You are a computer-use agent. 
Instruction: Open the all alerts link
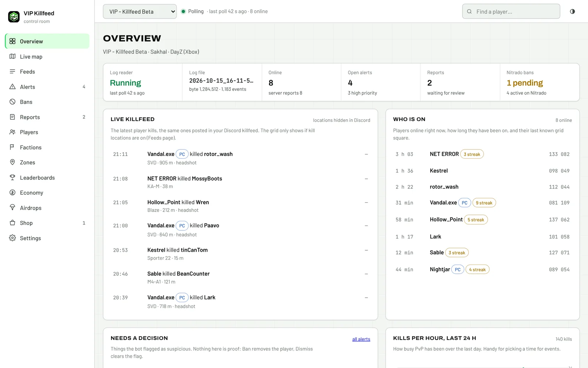coord(361,339)
